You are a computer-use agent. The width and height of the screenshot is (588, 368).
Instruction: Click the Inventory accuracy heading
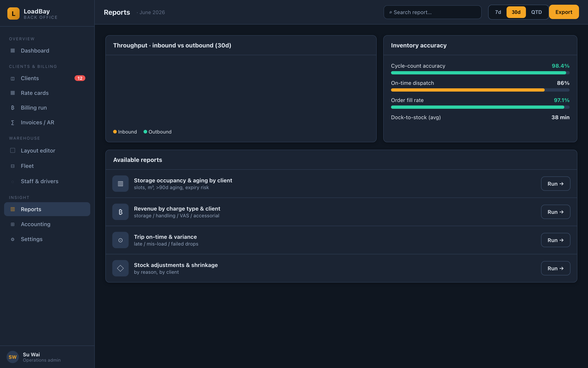(419, 45)
